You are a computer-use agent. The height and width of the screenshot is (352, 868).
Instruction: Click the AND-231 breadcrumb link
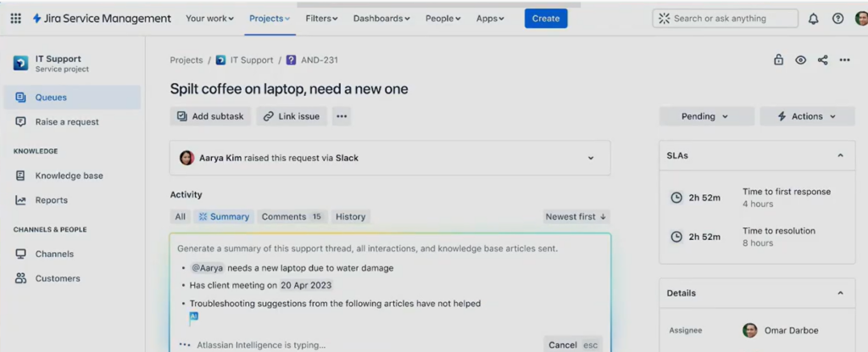320,60
